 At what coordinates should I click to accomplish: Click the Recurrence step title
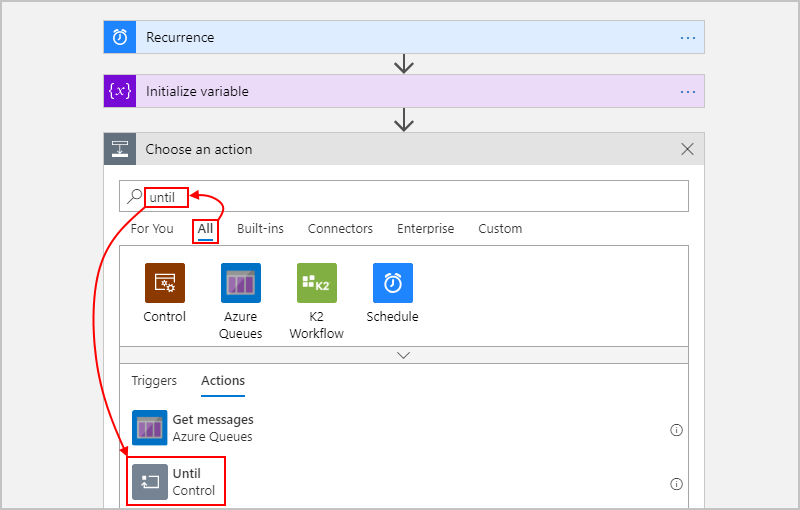180,37
